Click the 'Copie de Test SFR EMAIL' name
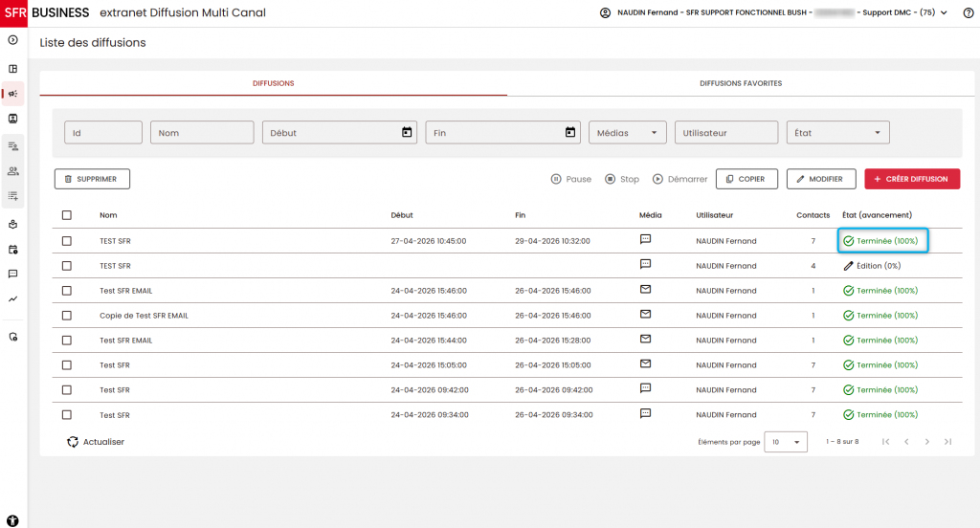 click(144, 316)
